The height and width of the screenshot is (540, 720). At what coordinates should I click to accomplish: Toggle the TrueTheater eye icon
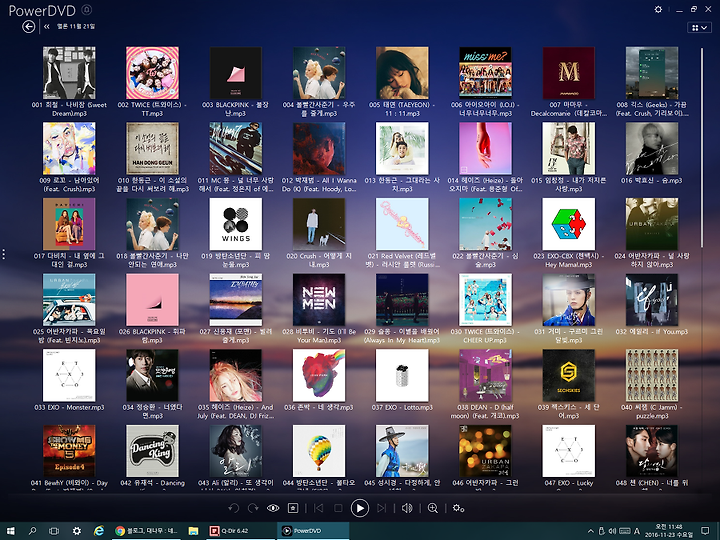[x=273, y=508]
